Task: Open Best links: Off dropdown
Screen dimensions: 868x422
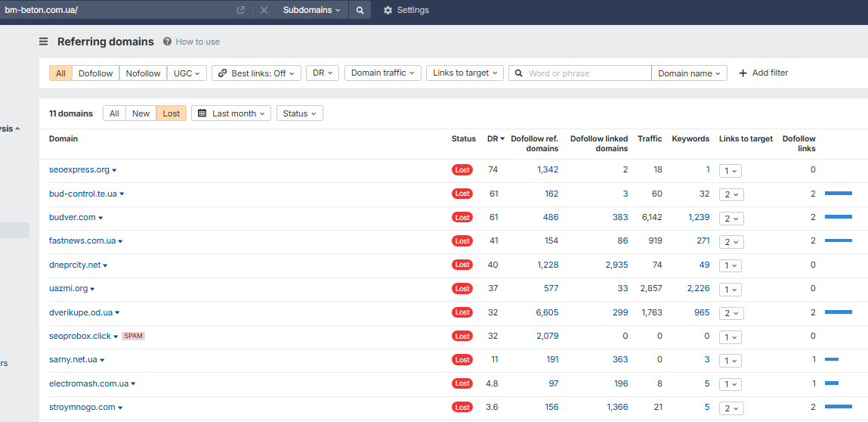Action: tap(256, 73)
